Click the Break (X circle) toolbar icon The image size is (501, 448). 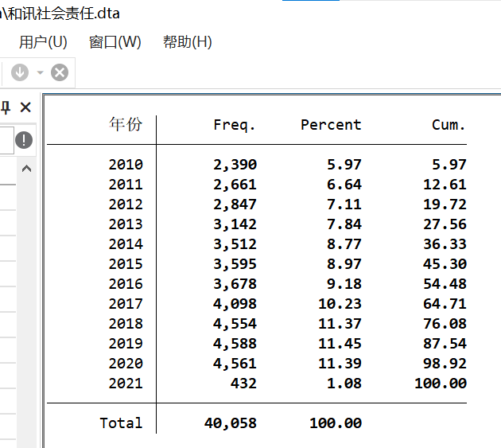pyautogui.click(x=60, y=72)
